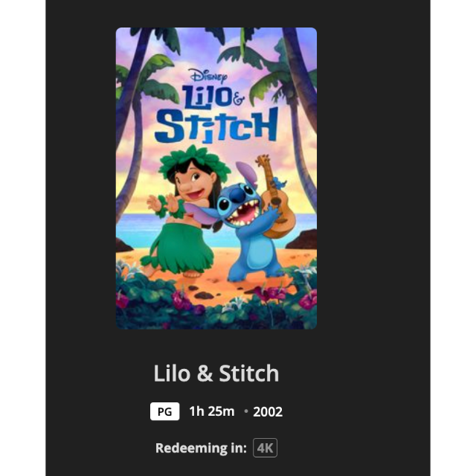Click the Disney logo on the poster
476x476 pixels.
coord(208,76)
